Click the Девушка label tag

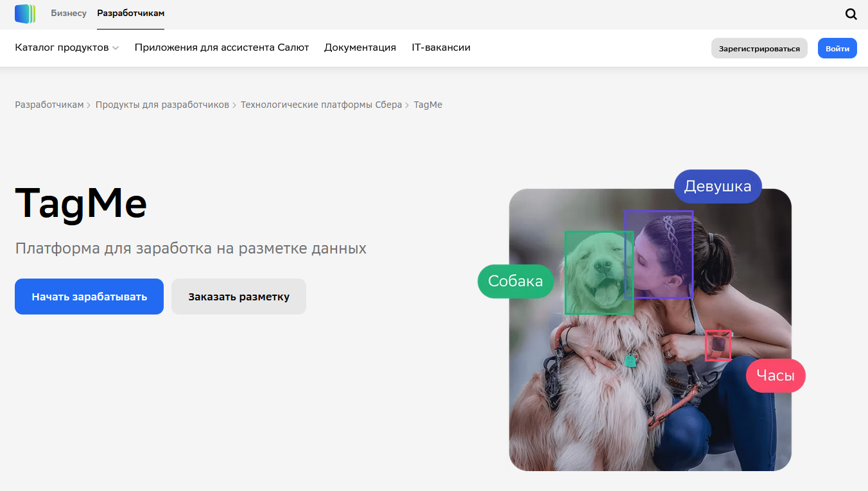(x=717, y=187)
